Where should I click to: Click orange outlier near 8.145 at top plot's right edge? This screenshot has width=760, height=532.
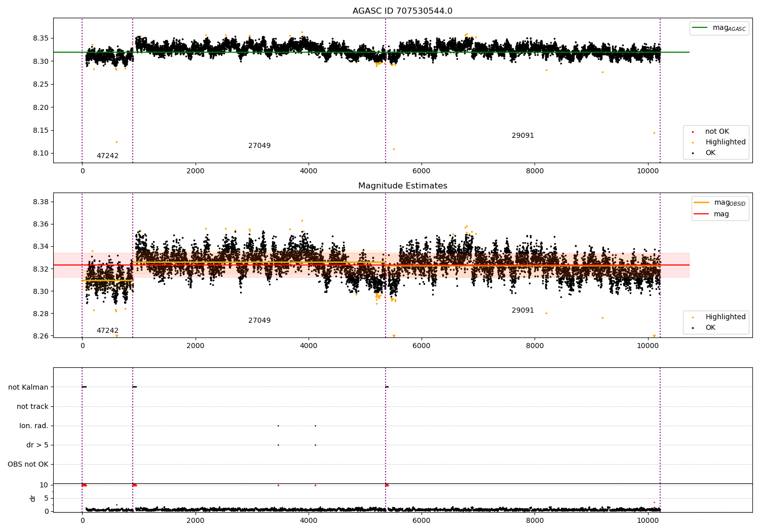click(654, 133)
